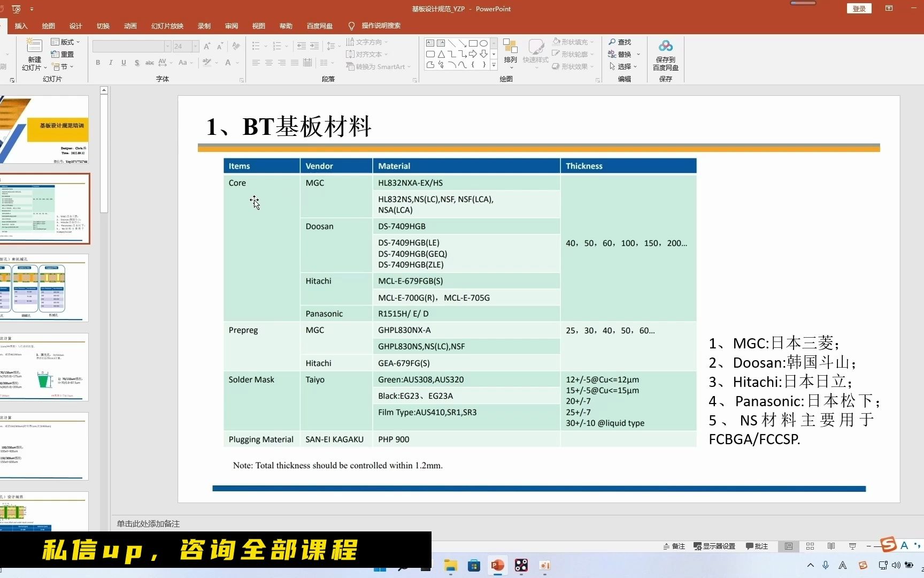The image size is (924, 578).
Task: Click 重置 to reset the slide layout
Action: (x=63, y=54)
